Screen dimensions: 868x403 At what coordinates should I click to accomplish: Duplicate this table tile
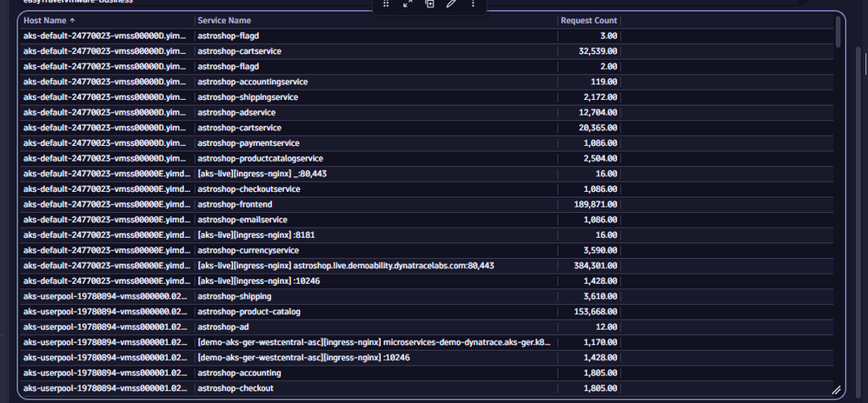(x=429, y=3)
